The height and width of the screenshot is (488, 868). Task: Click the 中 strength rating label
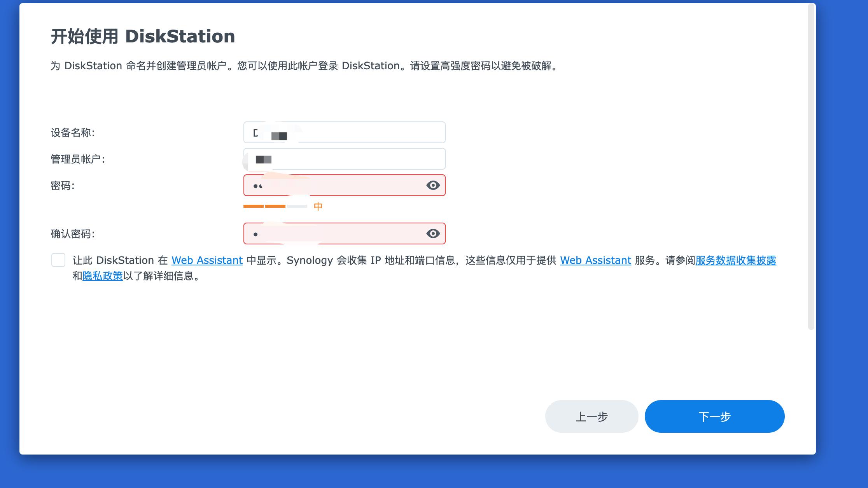pyautogui.click(x=319, y=206)
